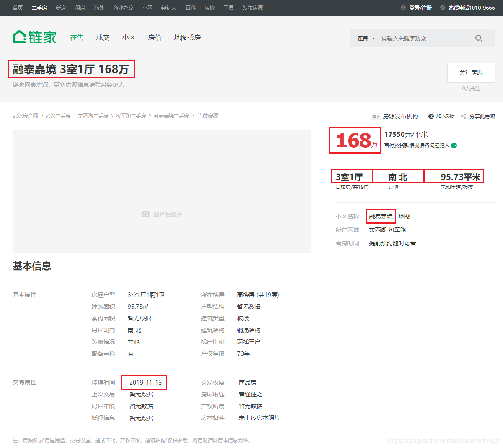This screenshot has height=448, width=503.
Task: Click the user icon beside 登录/注册
Action: (x=403, y=8)
